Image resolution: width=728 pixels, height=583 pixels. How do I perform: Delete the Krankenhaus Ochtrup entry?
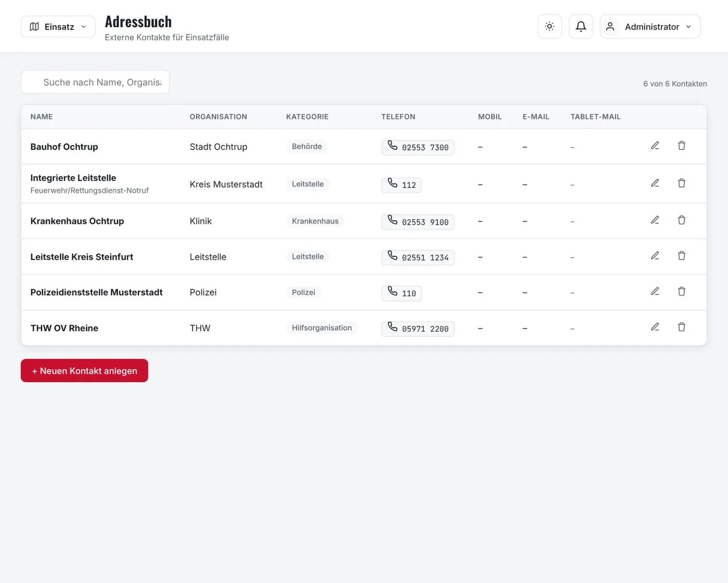tap(682, 220)
